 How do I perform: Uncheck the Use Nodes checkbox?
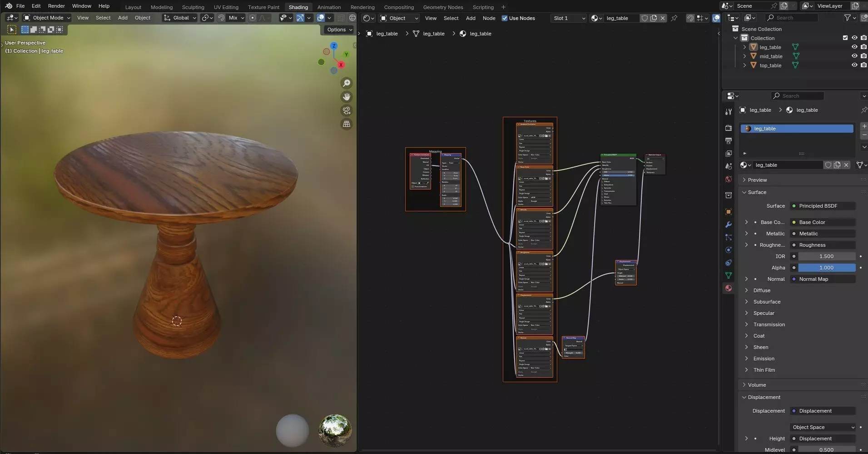[x=505, y=18]
